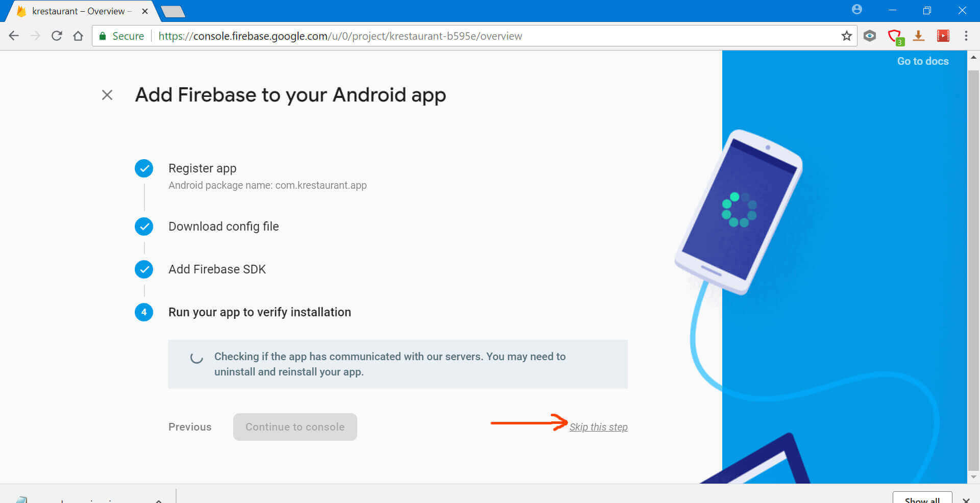
Task: Click the orange download arrow extension
Action: click(918, 36)
